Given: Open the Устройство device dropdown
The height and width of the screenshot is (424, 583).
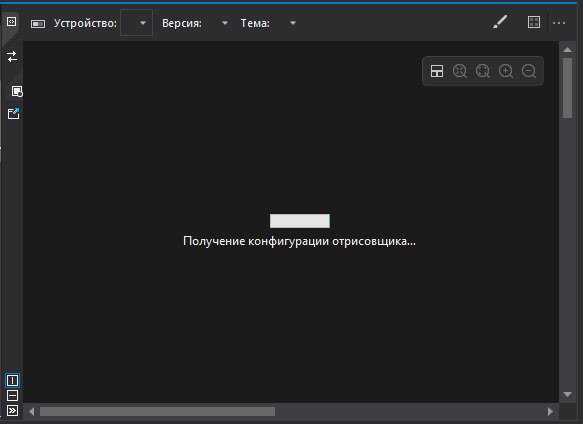Looking at the screenshot, I should click(136, 23).
